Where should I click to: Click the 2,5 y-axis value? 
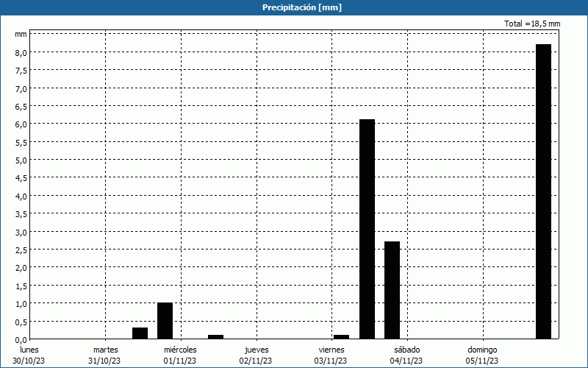(21, 250)
